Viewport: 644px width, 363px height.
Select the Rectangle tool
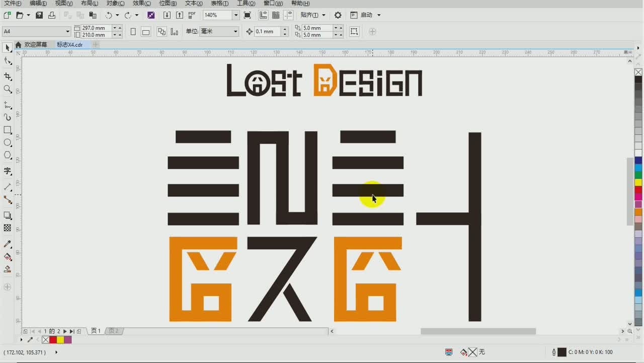8,130
